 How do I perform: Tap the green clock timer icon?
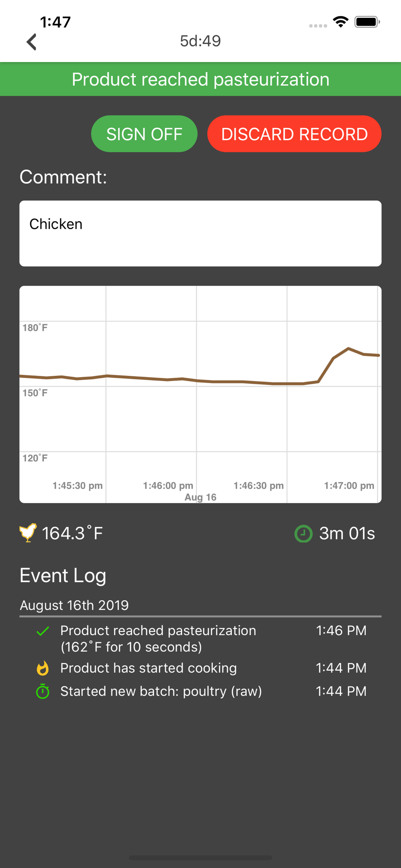tap(303, 533)
